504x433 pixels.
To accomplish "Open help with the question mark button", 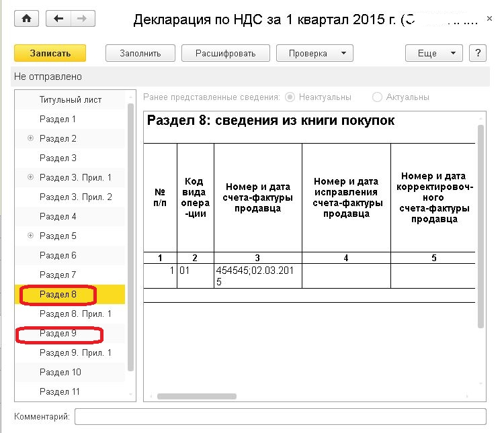I will click(x=477, y=54).
